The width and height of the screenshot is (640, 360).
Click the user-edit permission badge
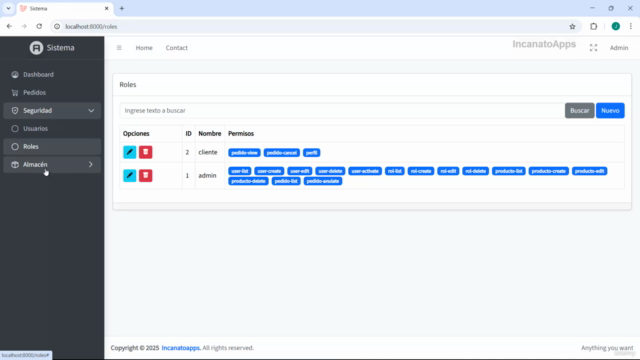tap(300, 171)
